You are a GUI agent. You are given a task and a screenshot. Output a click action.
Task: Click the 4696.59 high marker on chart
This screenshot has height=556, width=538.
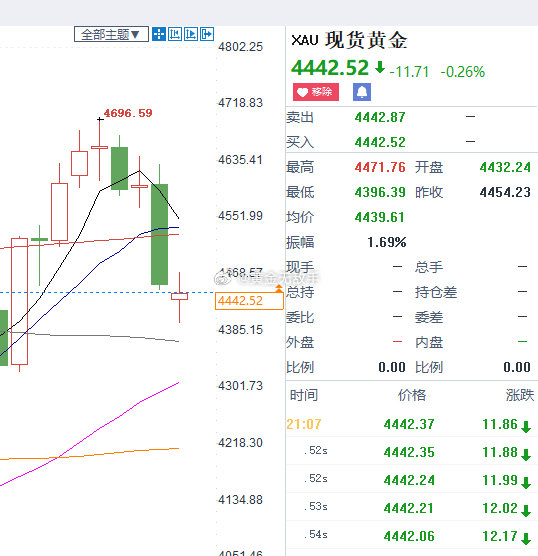pyautogui.click(x=128, y=113)
